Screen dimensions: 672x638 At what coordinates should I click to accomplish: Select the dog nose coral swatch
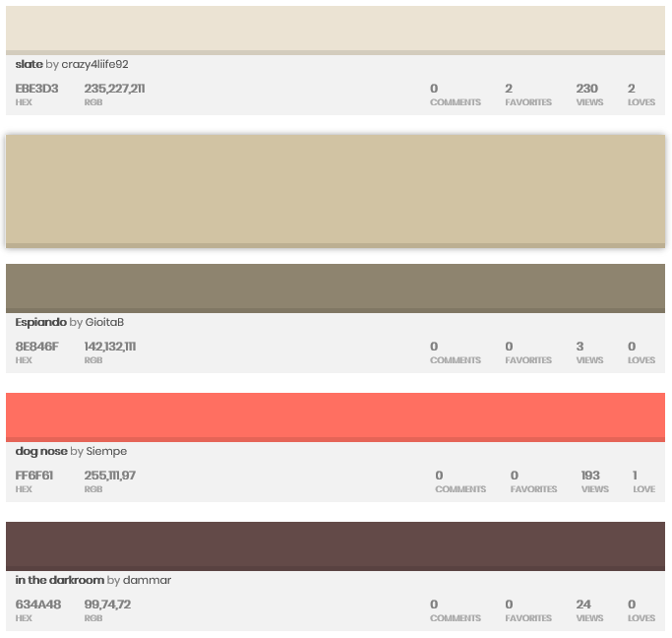pyautogui.click(x=336, y=417)
